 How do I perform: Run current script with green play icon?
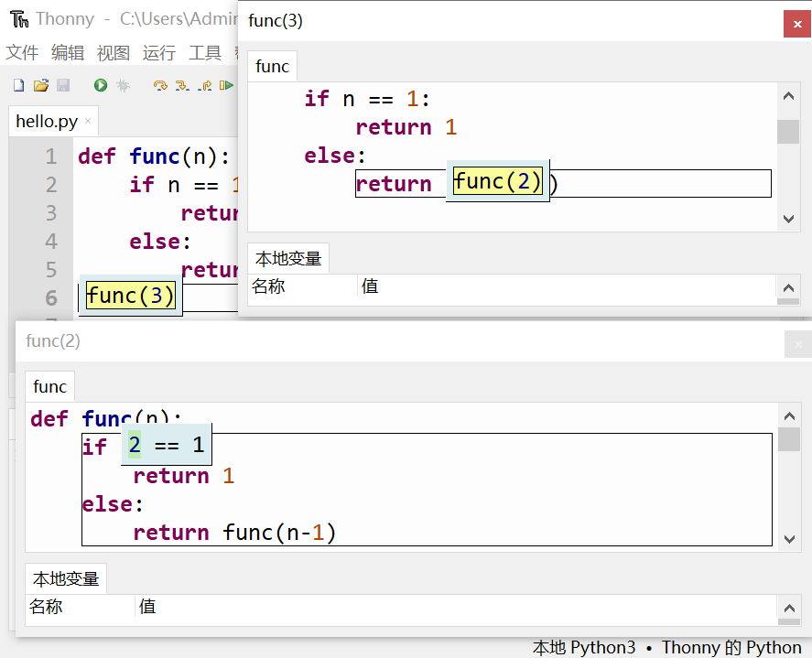click(x=101, y=85)
